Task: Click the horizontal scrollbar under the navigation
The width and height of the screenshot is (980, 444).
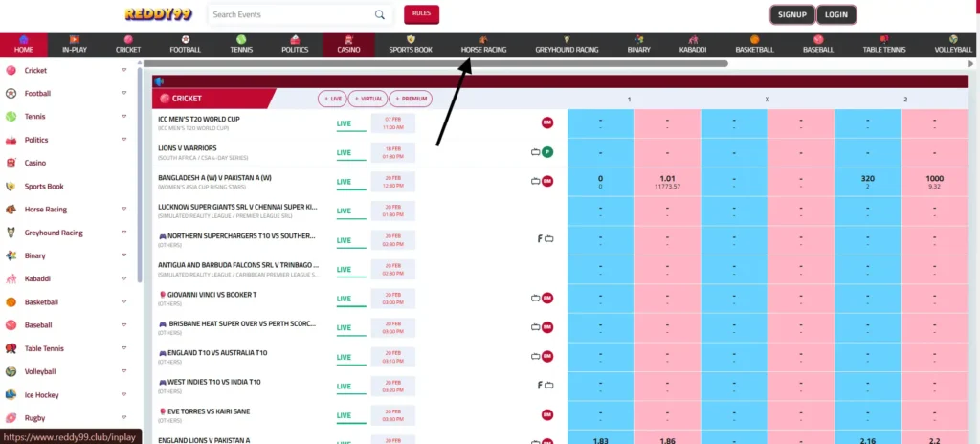Action: [435, 63]
